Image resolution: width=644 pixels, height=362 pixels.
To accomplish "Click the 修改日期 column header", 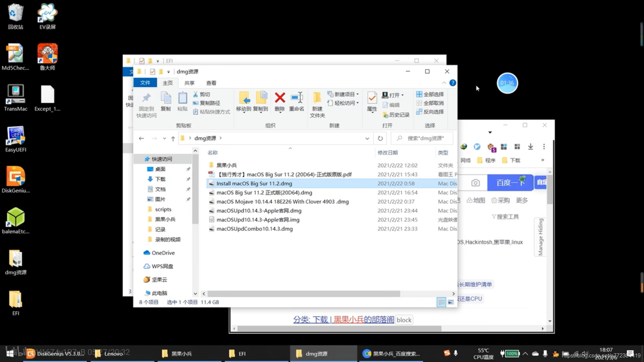I will [x=387, y=153].
